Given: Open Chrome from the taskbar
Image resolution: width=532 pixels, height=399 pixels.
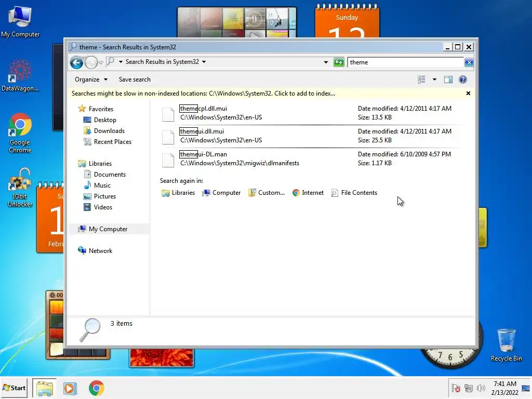Looking at the screenshot, I should pos(96,388).
